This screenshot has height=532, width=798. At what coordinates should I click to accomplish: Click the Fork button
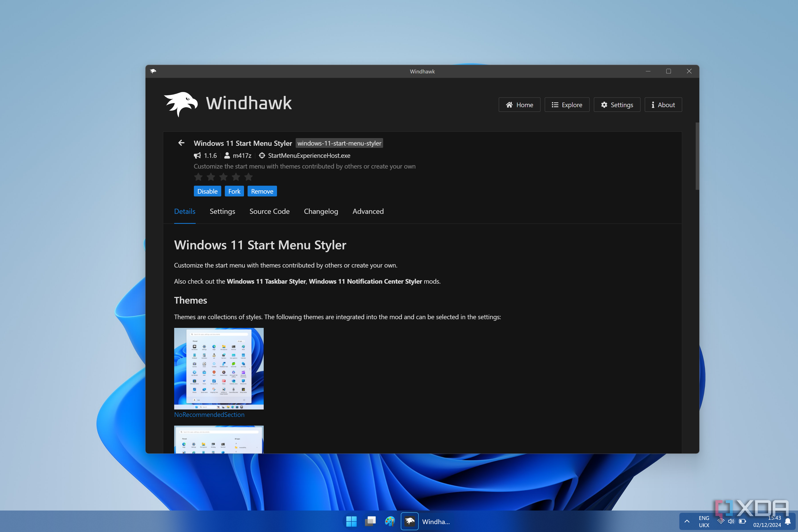[234, 191]
